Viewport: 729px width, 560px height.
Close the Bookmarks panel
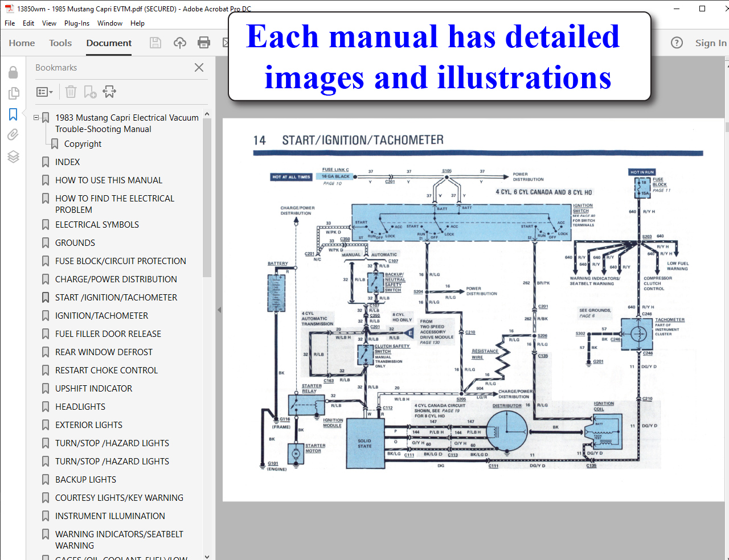click(x=199, y=68)
